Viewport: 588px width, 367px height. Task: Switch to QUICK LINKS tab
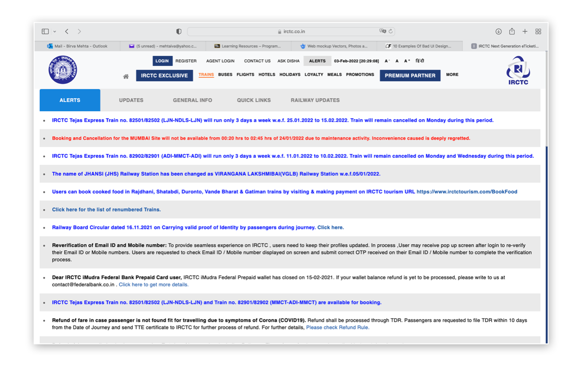(254, 100)
